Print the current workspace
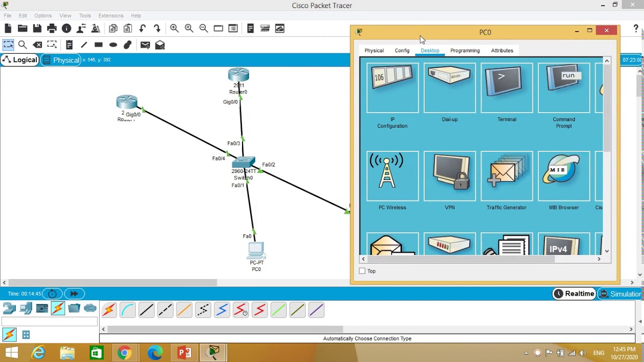Screen dimensions: 644x362 pos(52,29)
